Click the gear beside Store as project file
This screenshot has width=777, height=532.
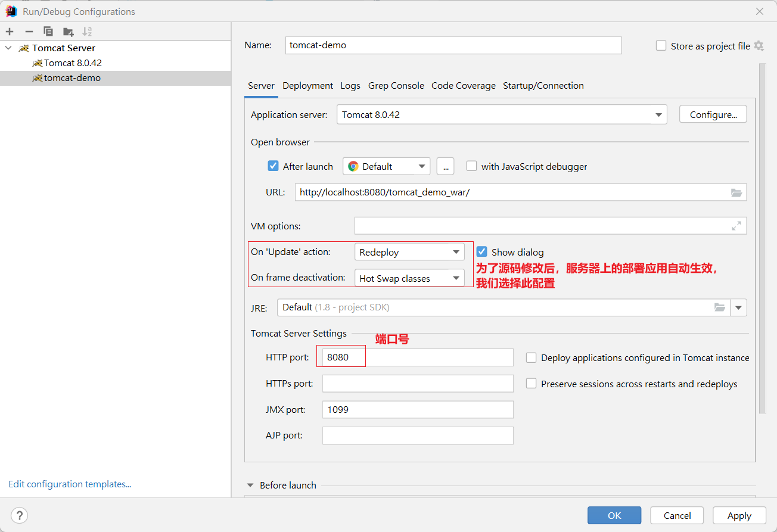(x=759, y=45)
